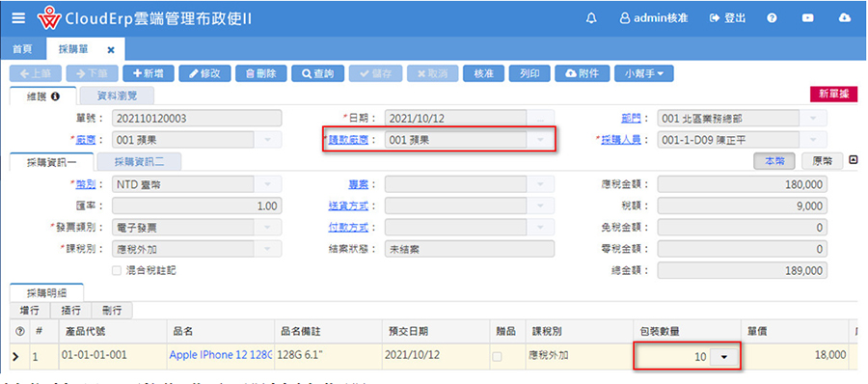Open notifications bell
Image resolution: width=868 pixels, height=384 pixels.
click(591, 17)
